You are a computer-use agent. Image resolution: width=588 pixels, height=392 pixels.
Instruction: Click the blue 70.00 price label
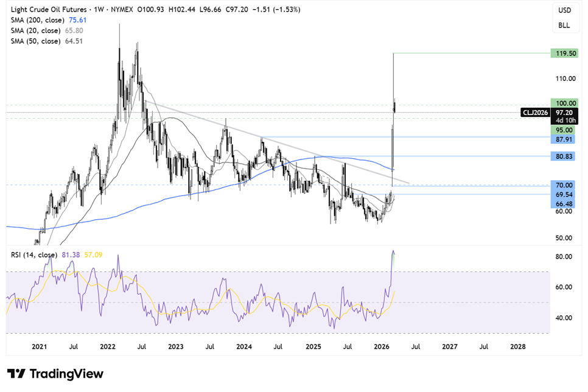click(x=564, y=185)
